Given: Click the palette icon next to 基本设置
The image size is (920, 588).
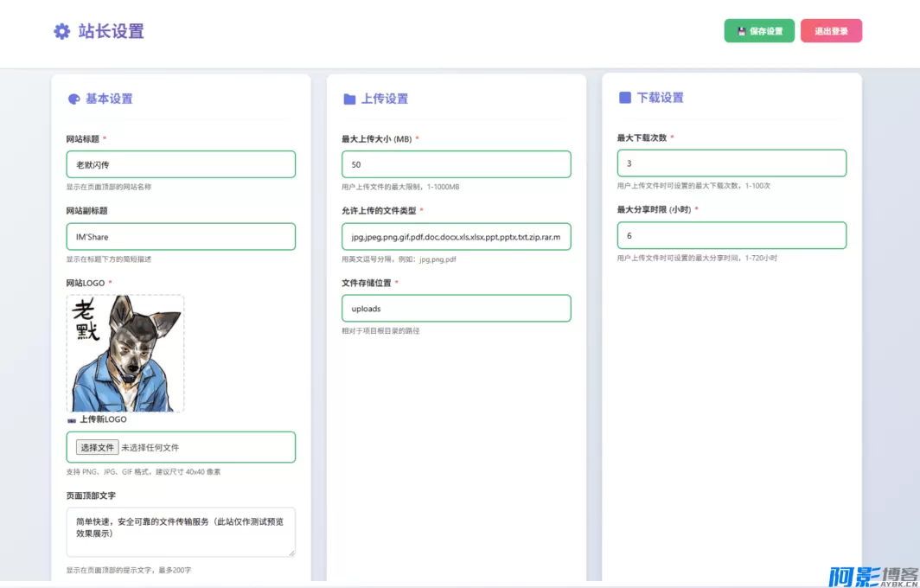Looking at the screenshot, I should click(x=76, y=99).
